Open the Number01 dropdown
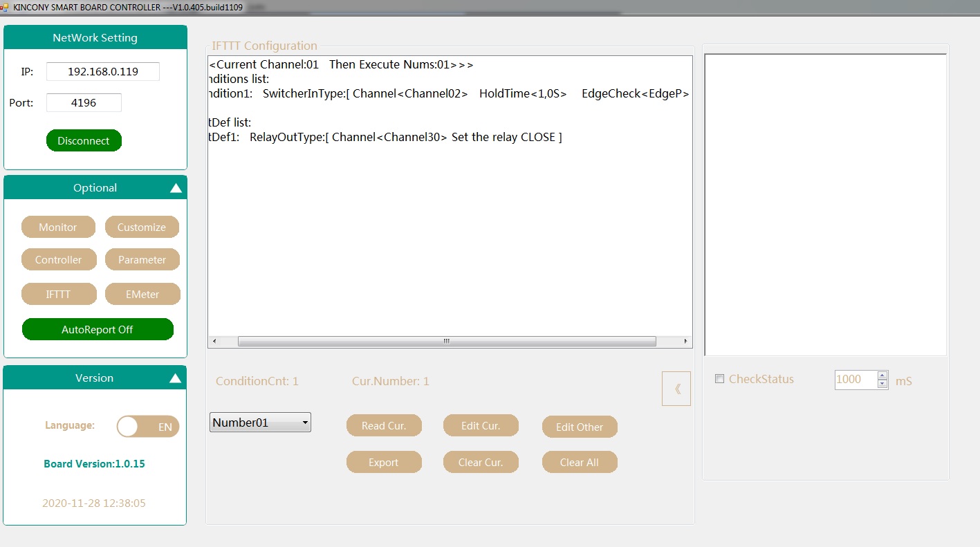The width and height of the screenshot is (980, 547). (x=260, y=423)
